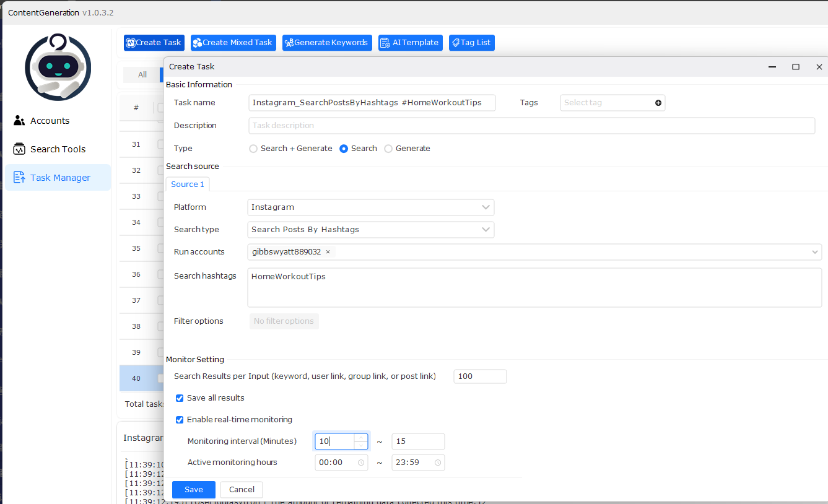
Task: Expand the Platform dropdown showing Instagram
Action: pos(486,207)
